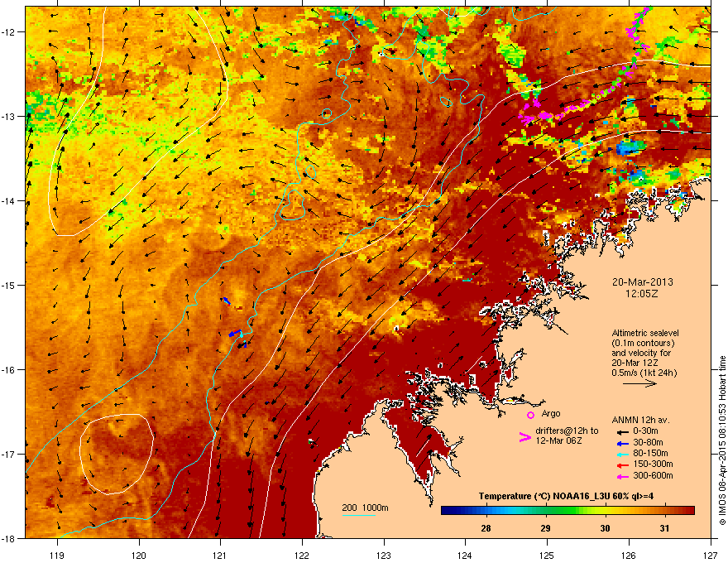Click the longitude axis label 127
728x563 pixels.
point(711,555)
